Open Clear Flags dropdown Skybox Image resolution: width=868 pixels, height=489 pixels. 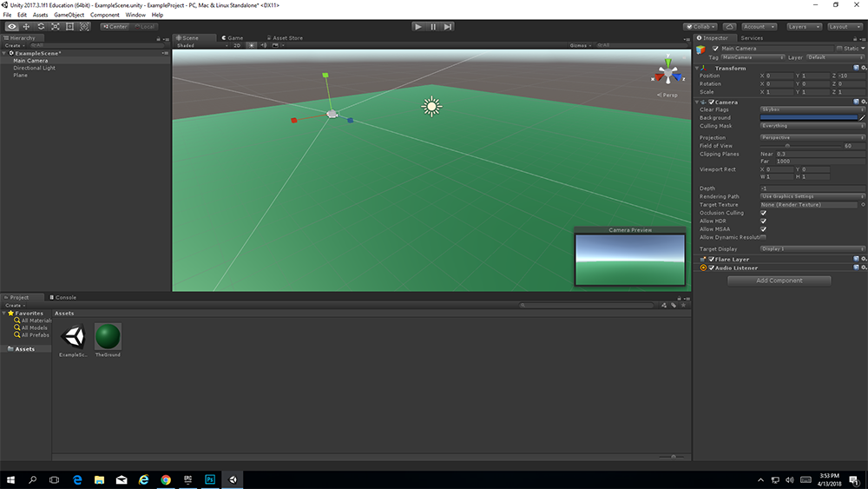pyautogui.click(x=812, y=109)
